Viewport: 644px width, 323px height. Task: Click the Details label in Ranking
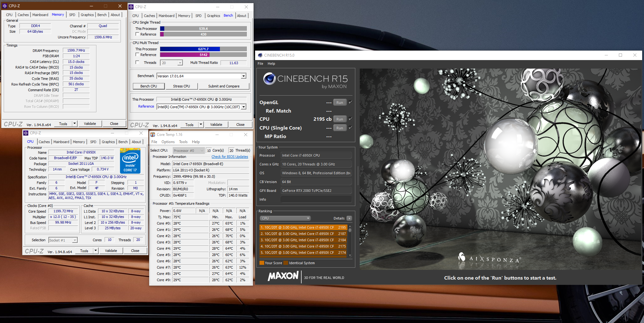339,218
